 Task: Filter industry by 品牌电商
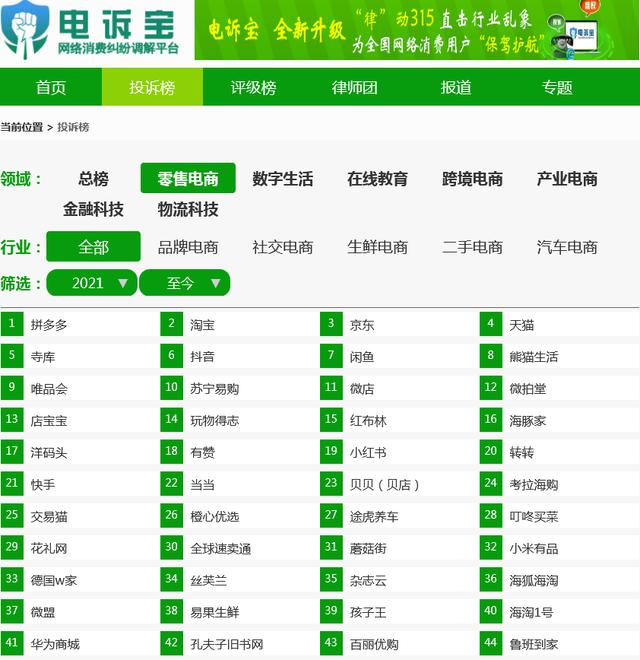tap(188, 247)
